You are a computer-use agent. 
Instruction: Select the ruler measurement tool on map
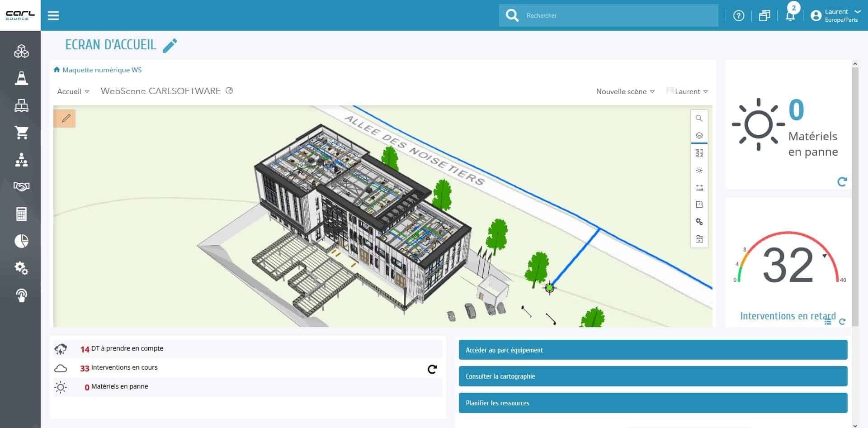(x=699, y=188)
